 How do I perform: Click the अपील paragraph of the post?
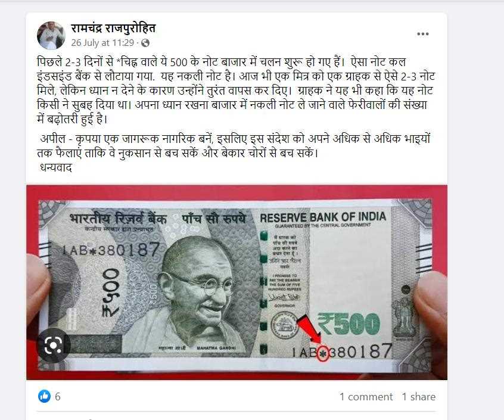pyautogui.click(x=234, y=146)
